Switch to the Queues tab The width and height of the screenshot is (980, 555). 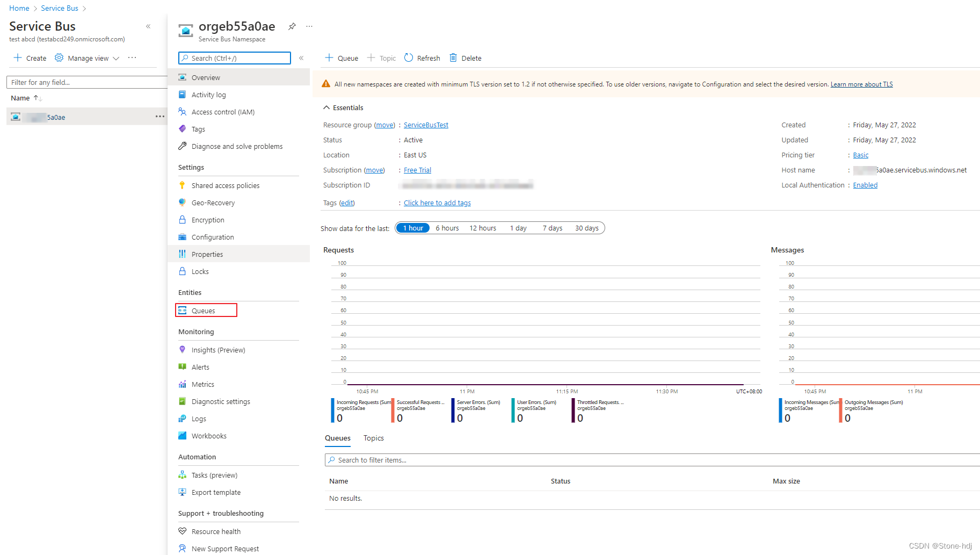[338, 438]
